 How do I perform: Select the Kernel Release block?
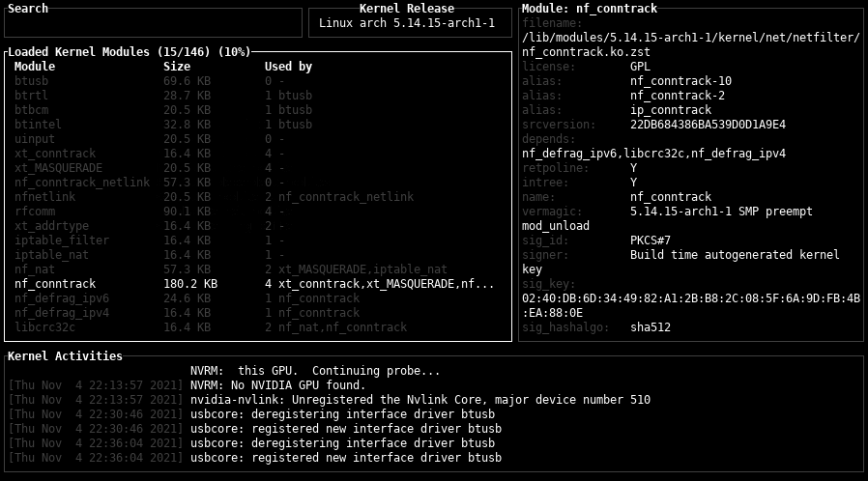(x=410, y=22)
